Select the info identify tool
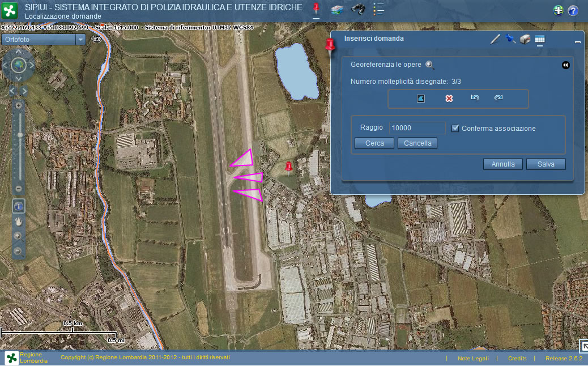588x366 pixels. coord(18,206)
